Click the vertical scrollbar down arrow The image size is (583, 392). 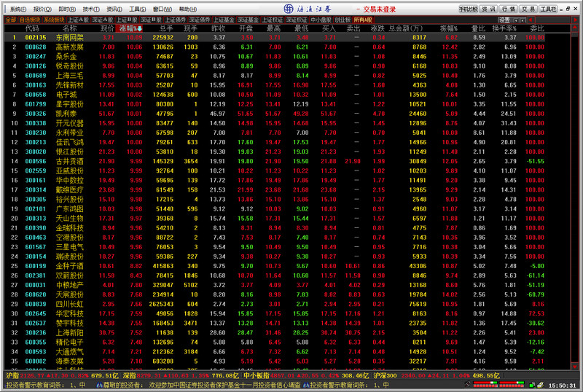coord(575,366)
